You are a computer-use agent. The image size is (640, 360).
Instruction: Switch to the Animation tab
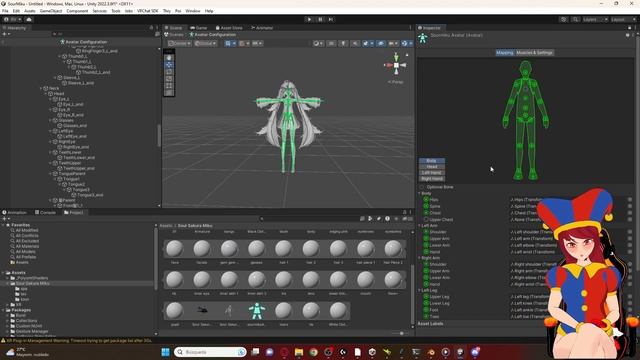tap(14, 212)
